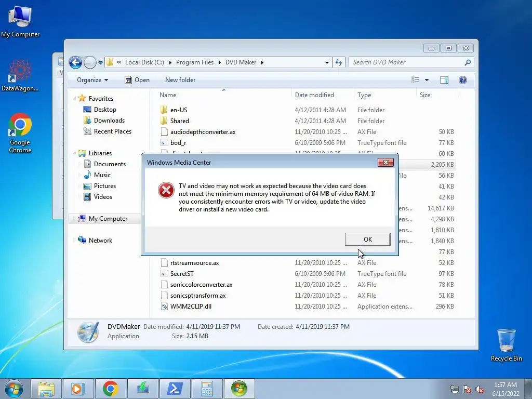Viewport: 532px width, 399px height.
Task: Click the network tray icon
Action: pyautogui.click(x=454, y=389)
